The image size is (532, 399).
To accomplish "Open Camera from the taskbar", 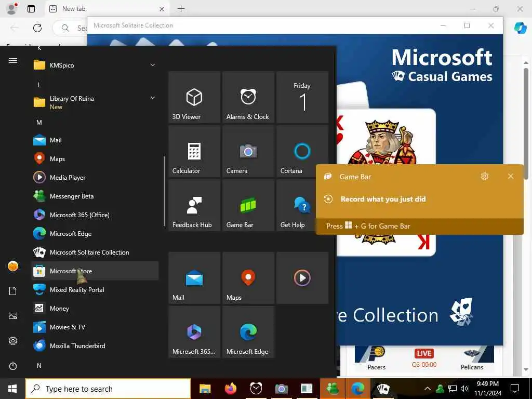I will click(281, 389).
